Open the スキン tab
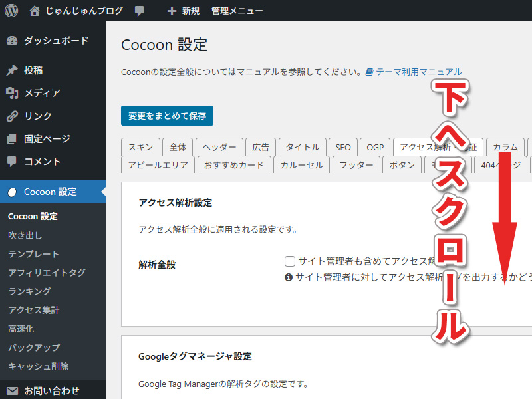 tap(140, 147)
